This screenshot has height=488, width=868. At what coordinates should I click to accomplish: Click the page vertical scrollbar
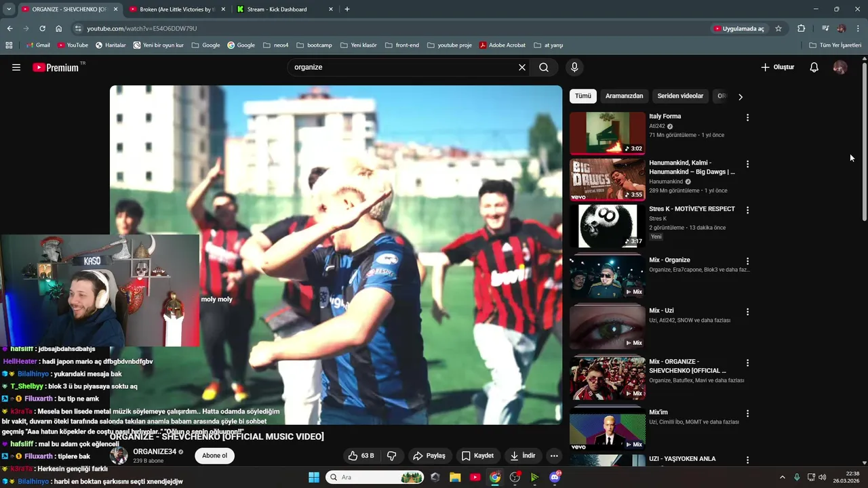[x=865, y=142]
